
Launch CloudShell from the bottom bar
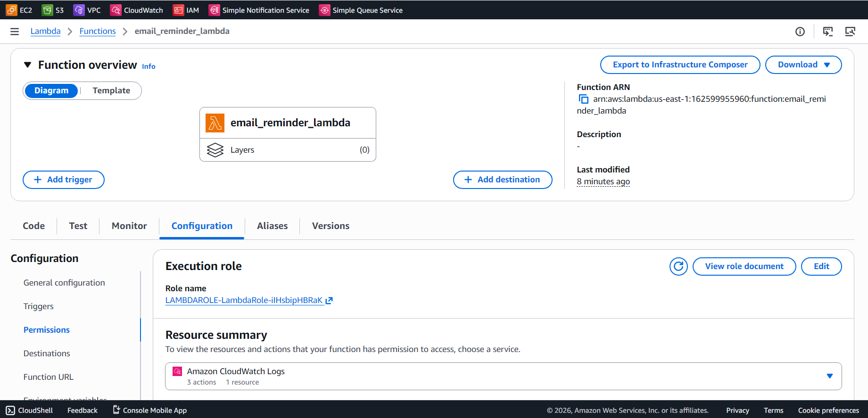[30, 410]
